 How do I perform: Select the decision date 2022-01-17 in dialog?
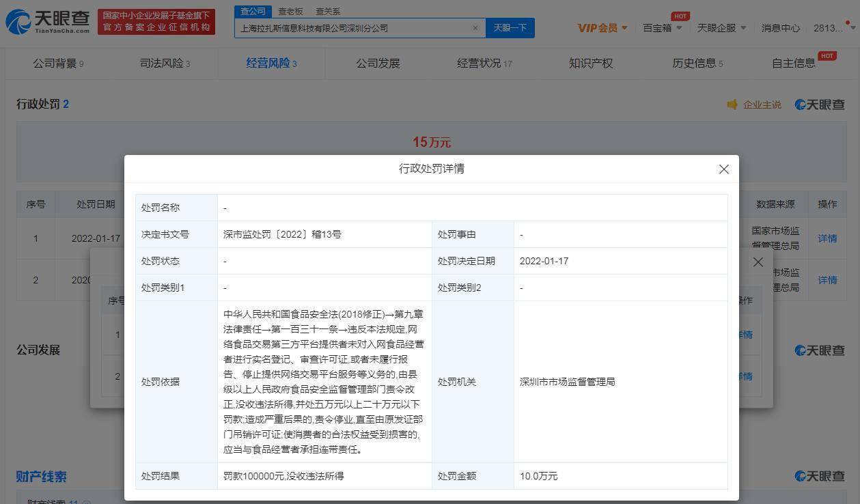pyautogui.click(x=544, y=261)
